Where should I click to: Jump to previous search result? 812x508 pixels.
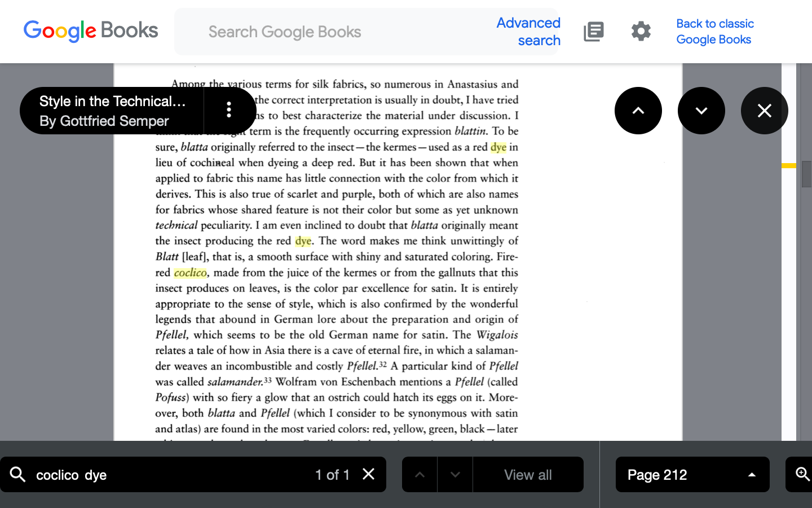pyautogui.click(x=420, y=475)
